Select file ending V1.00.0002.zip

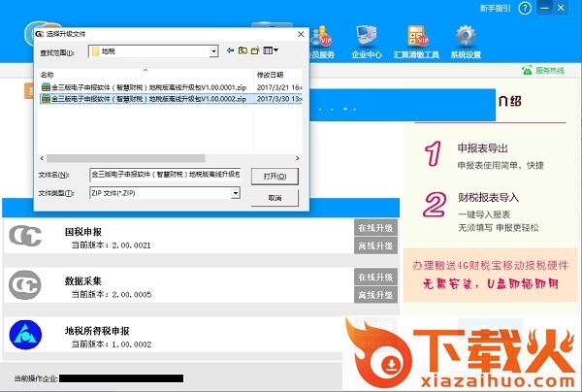pos(144,99)
